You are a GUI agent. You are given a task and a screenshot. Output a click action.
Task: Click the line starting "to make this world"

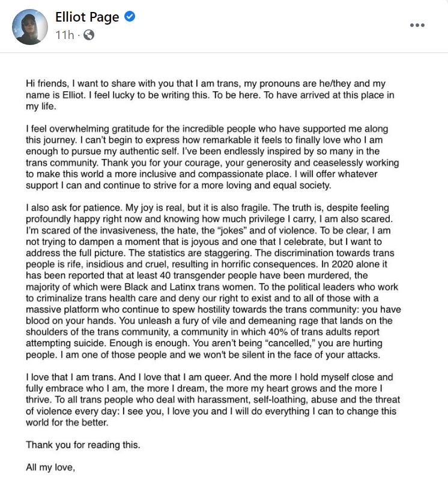[202, 174]
